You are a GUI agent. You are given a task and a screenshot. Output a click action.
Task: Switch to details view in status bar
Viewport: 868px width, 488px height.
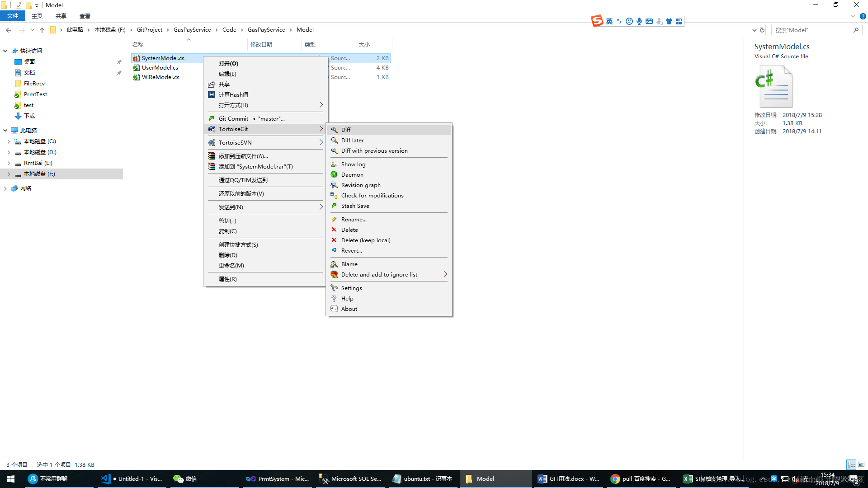(x=851, y=465)
